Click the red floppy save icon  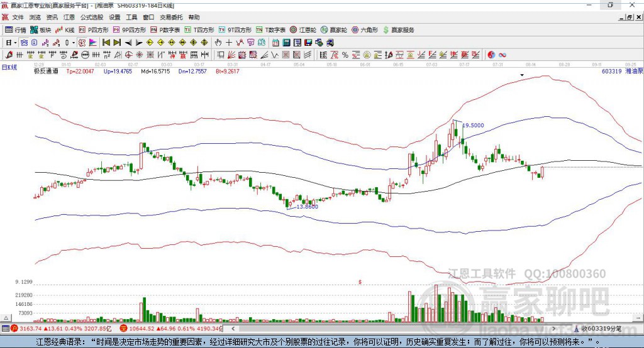(308, 43)
